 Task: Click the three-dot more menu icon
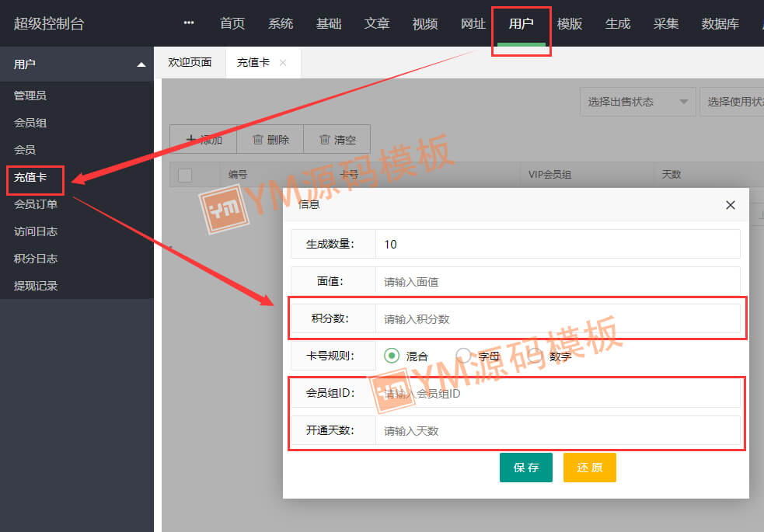189,23
